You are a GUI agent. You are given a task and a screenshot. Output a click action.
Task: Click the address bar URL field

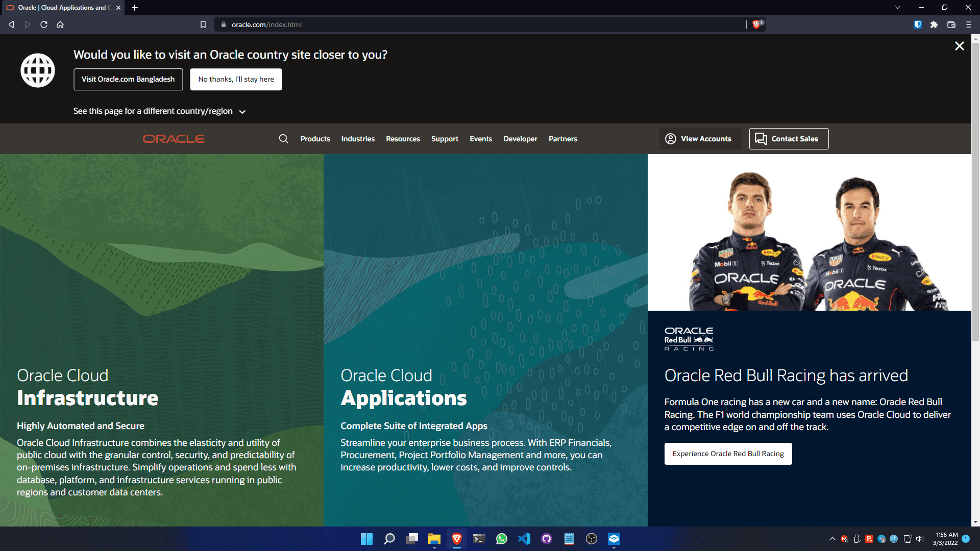pyautogui.click(x=480, y=24)
